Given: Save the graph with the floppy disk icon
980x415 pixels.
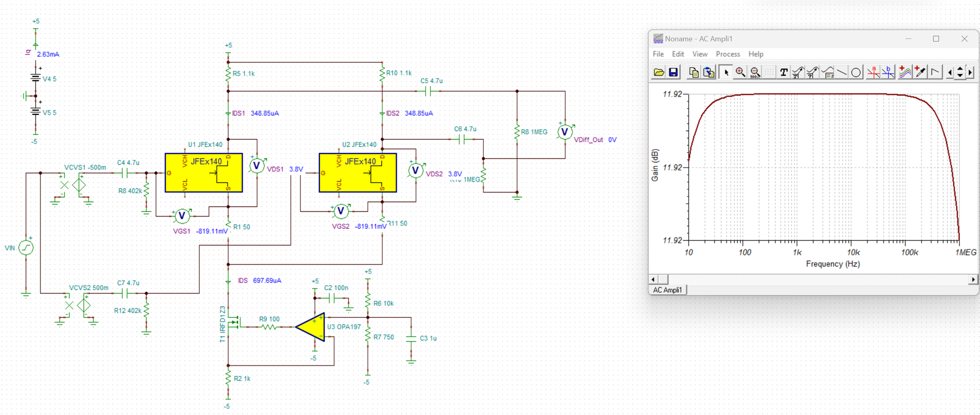Looking at the screenshot, I should pyautogui.click(x=673, y=72).
